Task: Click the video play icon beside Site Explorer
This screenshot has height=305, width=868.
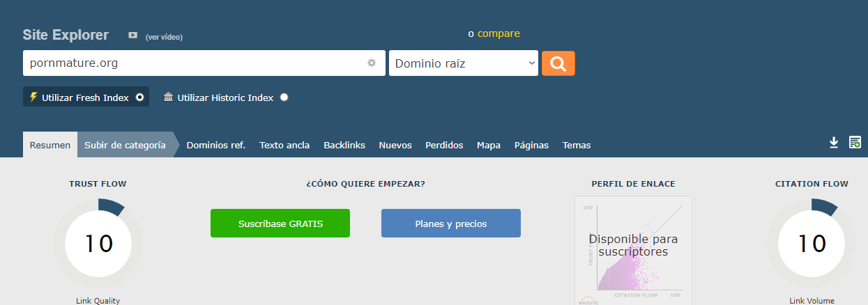Action: coord(132,35)
